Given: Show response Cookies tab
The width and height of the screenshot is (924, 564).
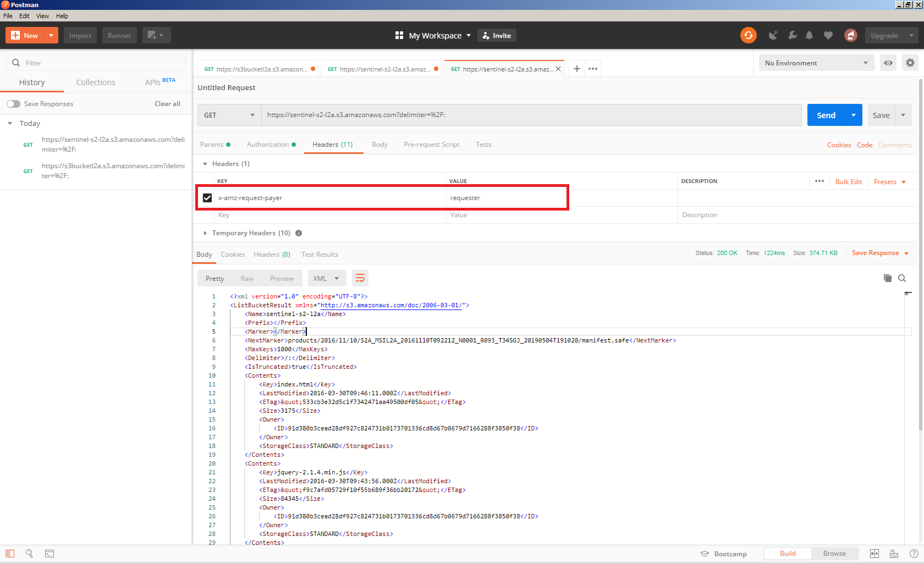Looking at the screenshot, I should [x=233, y=255].
